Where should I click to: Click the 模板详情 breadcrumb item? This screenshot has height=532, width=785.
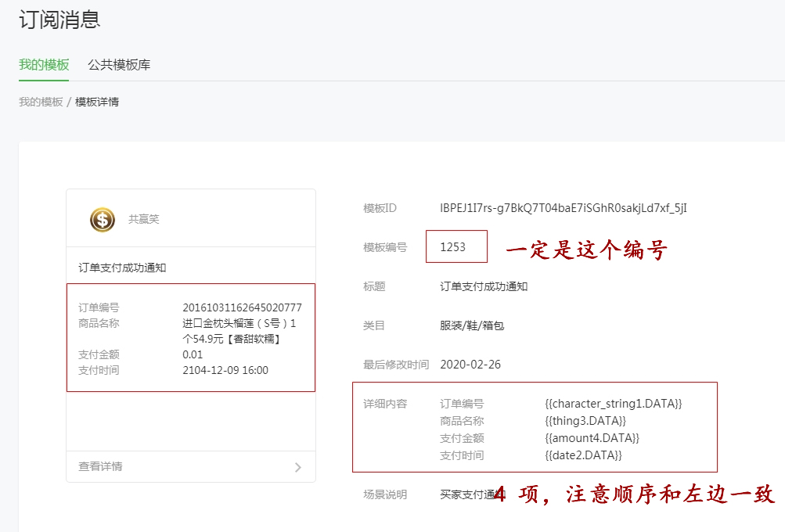point(97,102)
